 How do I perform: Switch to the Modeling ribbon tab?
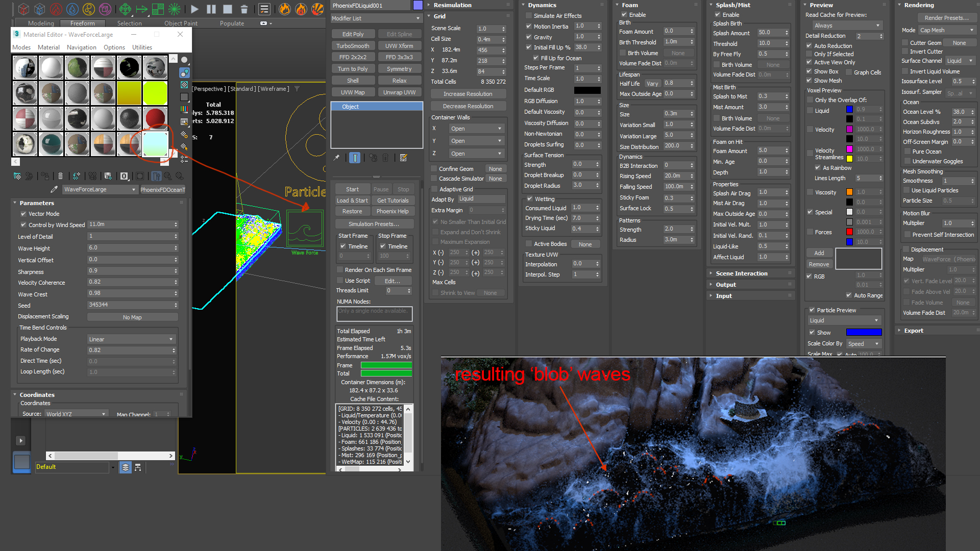[41, 23]
